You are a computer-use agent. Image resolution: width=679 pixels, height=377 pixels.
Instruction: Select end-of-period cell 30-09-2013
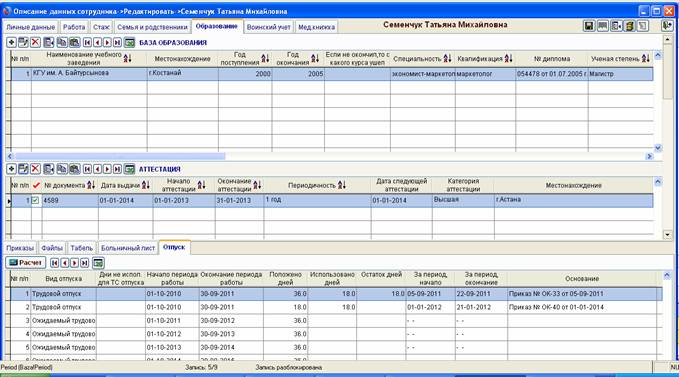click(231, 334)
